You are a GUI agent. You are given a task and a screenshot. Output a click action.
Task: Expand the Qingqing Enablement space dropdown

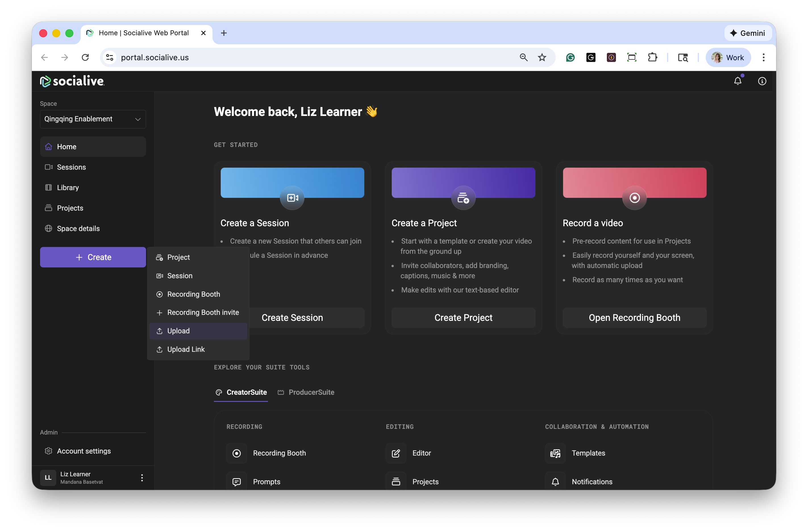click(93, 119)
